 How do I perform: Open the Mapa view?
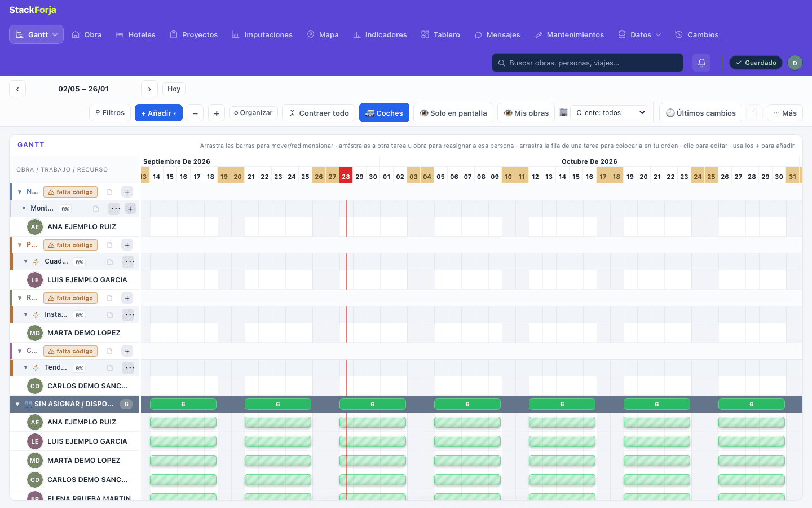coord(323,34)
